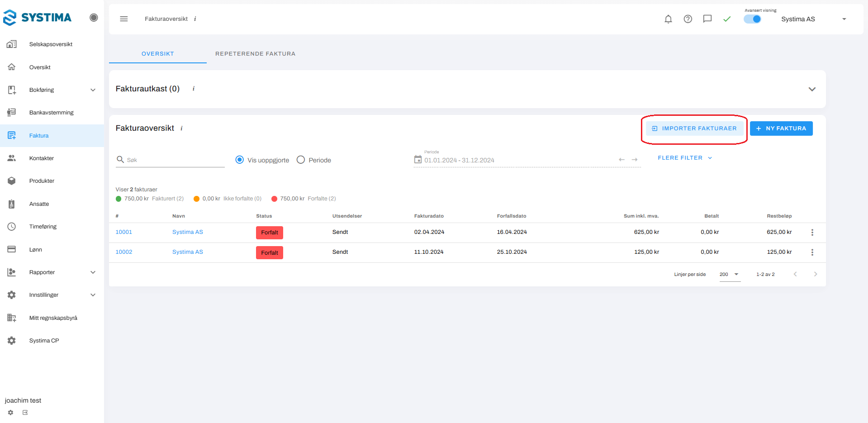Click the Bokføring sidebar icon
The width and height of the screenshot is (868, 423).
(x=12, y=90)
